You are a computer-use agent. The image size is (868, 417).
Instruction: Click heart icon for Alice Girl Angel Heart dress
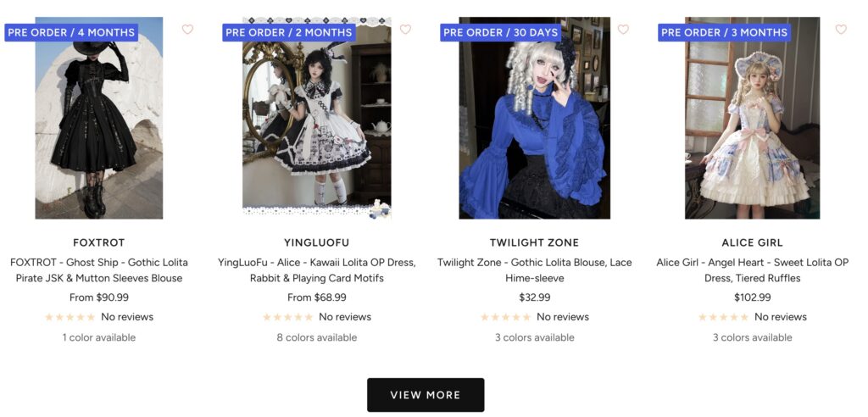click(841, 30)
